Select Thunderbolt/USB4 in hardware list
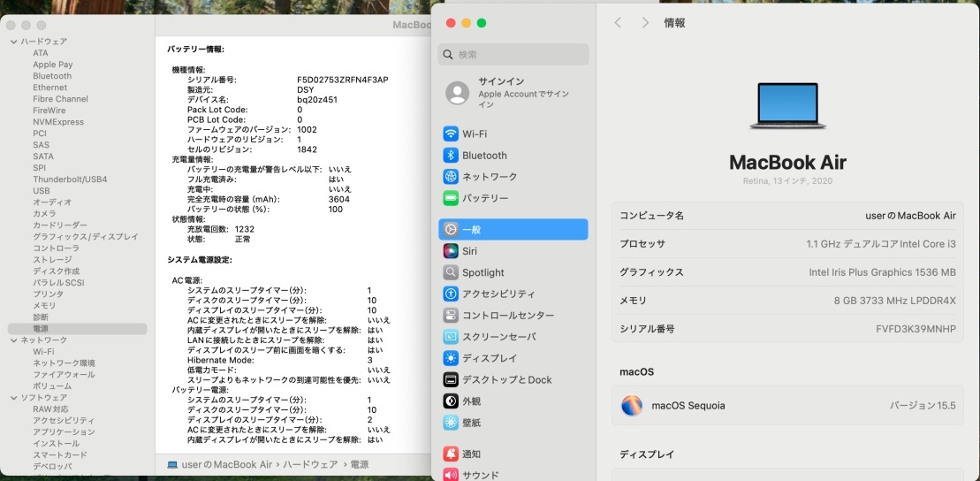 [x=70, y=179]
